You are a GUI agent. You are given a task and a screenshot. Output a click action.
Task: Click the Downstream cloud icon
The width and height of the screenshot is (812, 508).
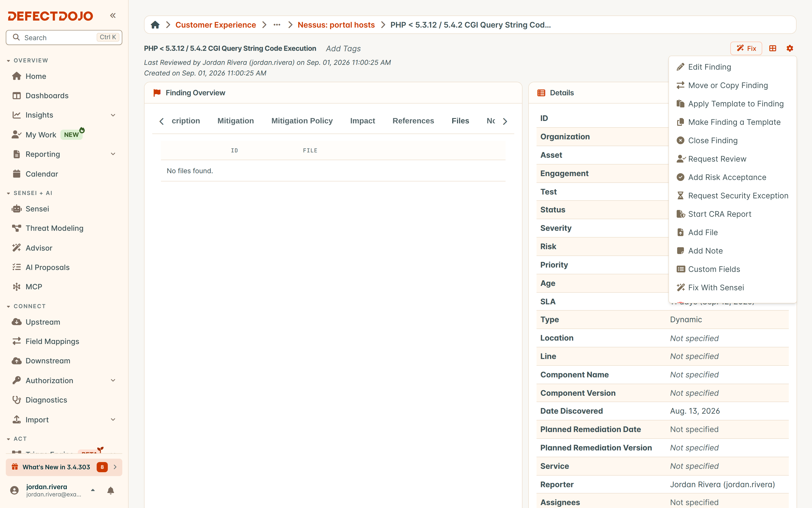point(16,361)
